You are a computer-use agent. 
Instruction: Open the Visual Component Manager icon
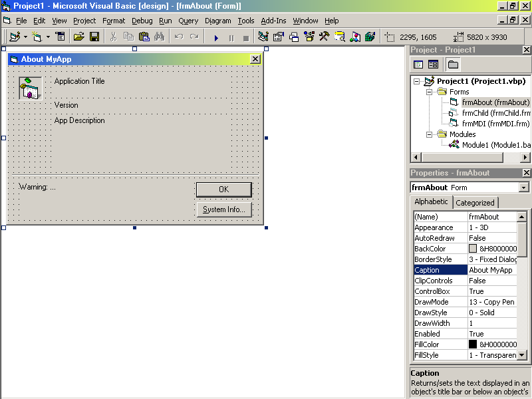355,37
